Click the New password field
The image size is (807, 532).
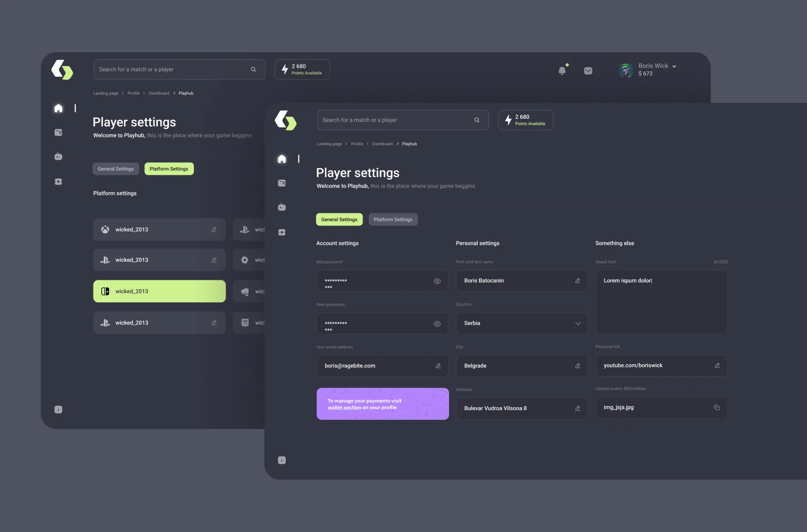383,323
